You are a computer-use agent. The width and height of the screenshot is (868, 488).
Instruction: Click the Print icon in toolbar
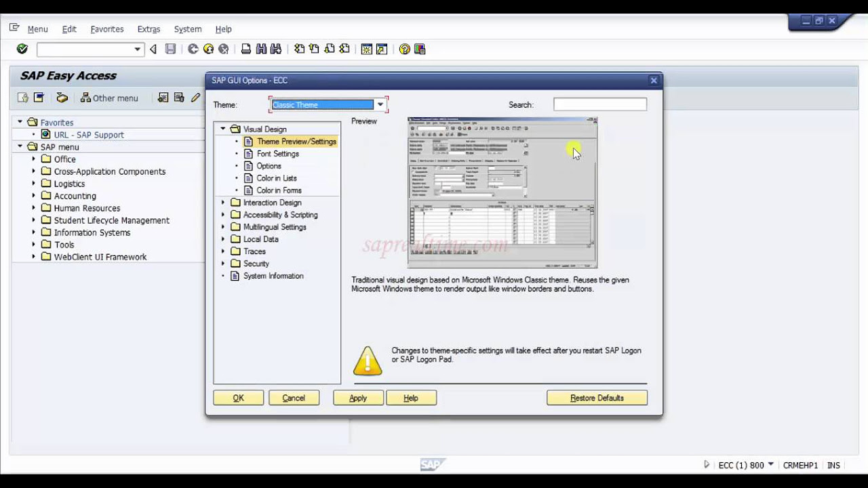pos(246,49)
